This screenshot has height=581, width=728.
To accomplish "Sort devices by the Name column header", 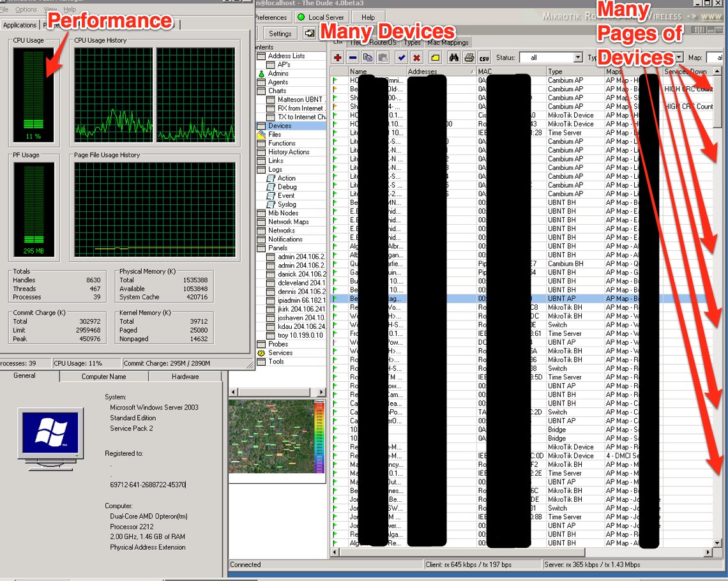I will click(377, 72).
